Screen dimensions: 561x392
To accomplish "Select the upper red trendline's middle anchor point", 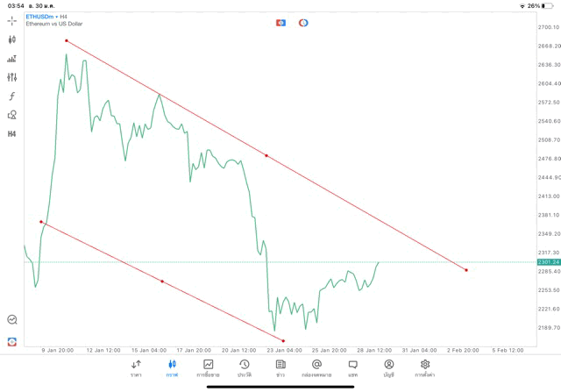I will 266,156.
